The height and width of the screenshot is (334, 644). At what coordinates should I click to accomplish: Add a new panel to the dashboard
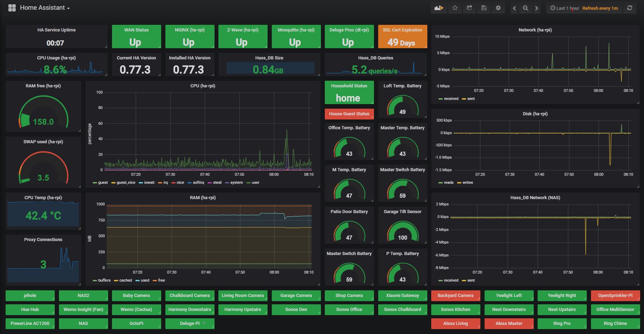439,8
